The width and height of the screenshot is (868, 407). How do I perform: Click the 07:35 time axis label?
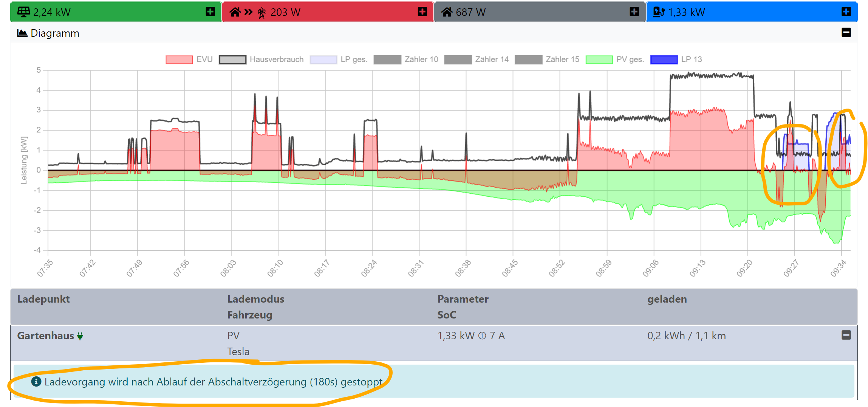pyautogui.click(x=45, y=268)
